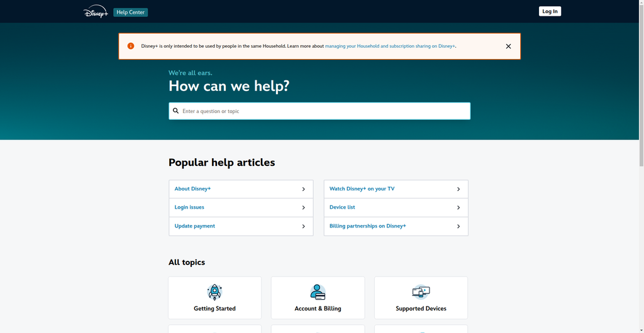Click the Supported Devices screens icon
Image resolution: width=644 pixels, height=333 pixels.
[x=421, y=292]
